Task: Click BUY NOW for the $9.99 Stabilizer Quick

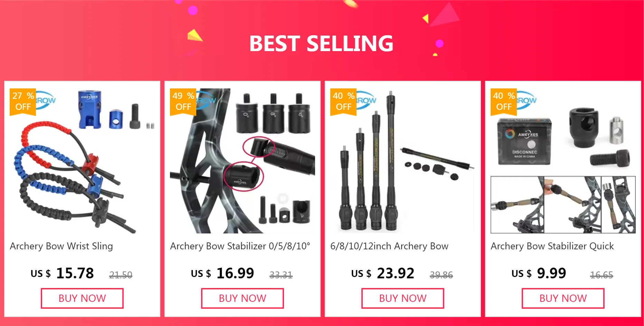Action: (563, 298)
